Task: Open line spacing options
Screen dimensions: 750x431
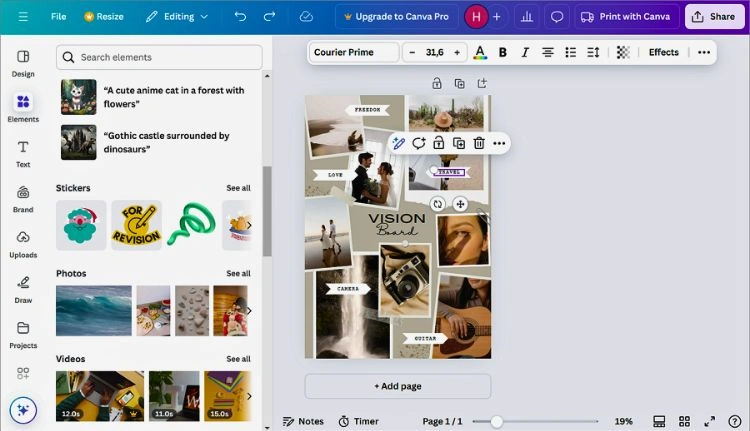Action: point(593,53)
